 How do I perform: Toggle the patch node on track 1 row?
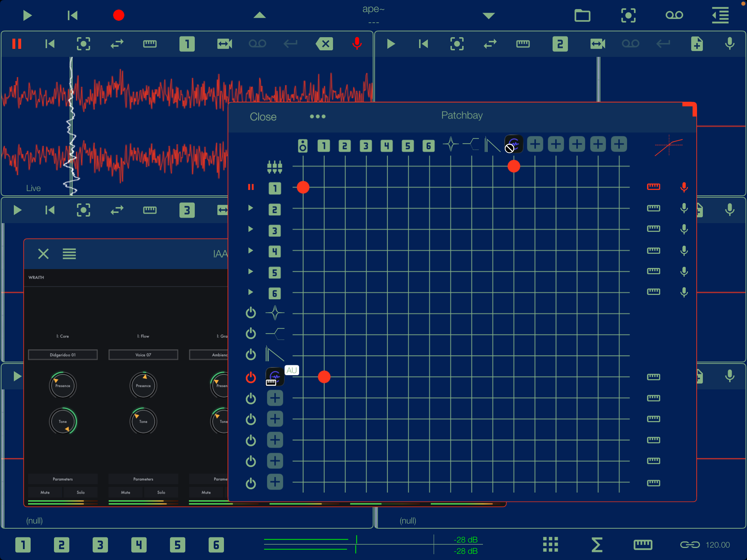click(x=303, y=187)
